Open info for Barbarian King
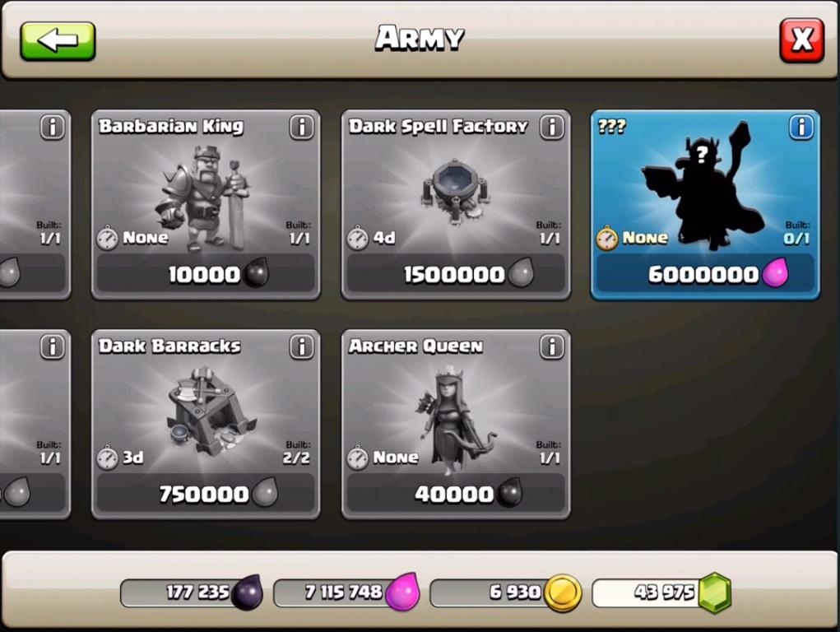Image resolution: width=840 pixels, height=632 pixels. (x=302, y=128)
